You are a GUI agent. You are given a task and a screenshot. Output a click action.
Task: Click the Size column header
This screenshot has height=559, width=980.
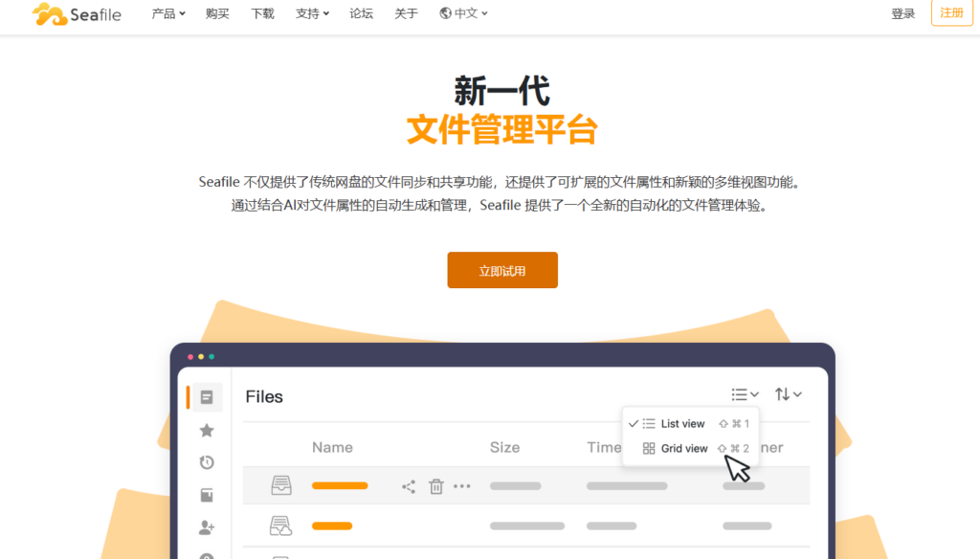pyautogui.click(x=505, y=447)
